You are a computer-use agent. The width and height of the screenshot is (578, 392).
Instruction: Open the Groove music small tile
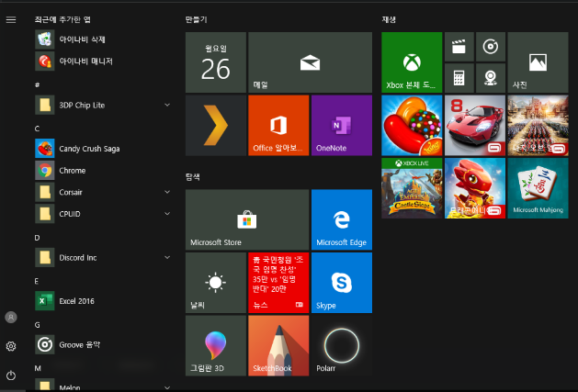pos(491,47)
